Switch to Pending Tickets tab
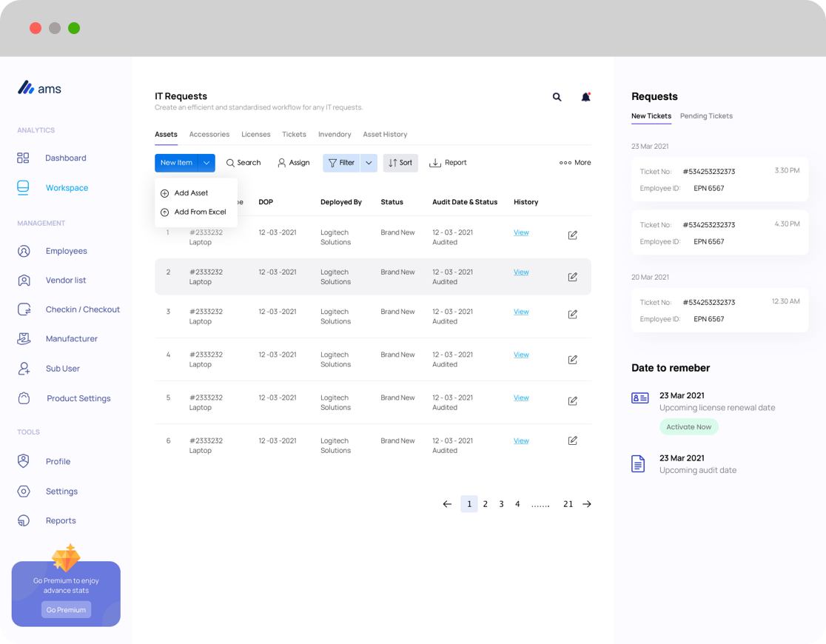 point(706,116)
